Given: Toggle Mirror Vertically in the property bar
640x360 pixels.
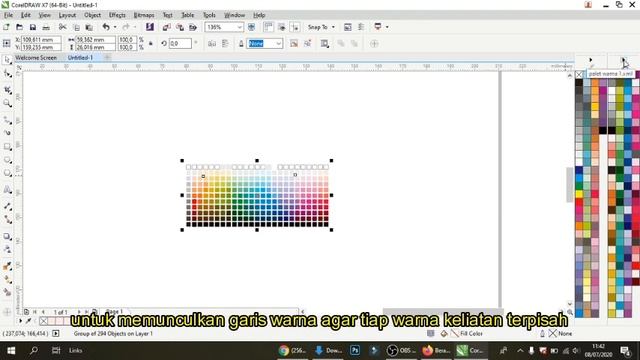Looking at the screenshot, I should point(225,43).
